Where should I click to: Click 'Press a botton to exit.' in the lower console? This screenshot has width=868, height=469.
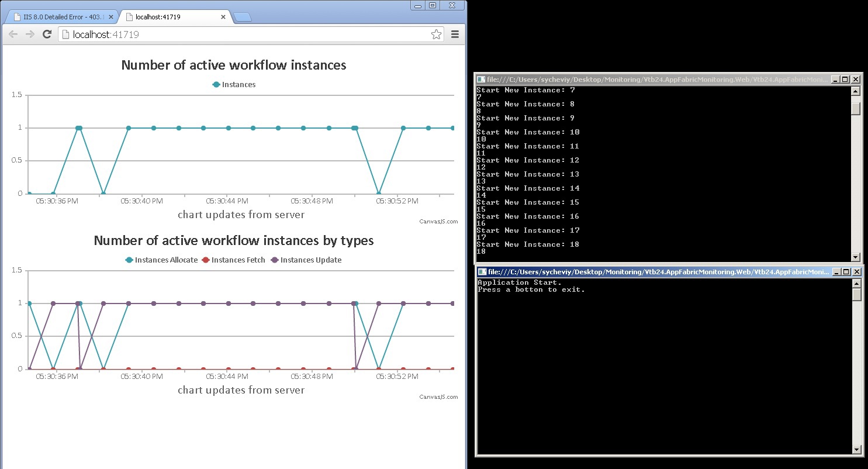[x=531, y=289]
